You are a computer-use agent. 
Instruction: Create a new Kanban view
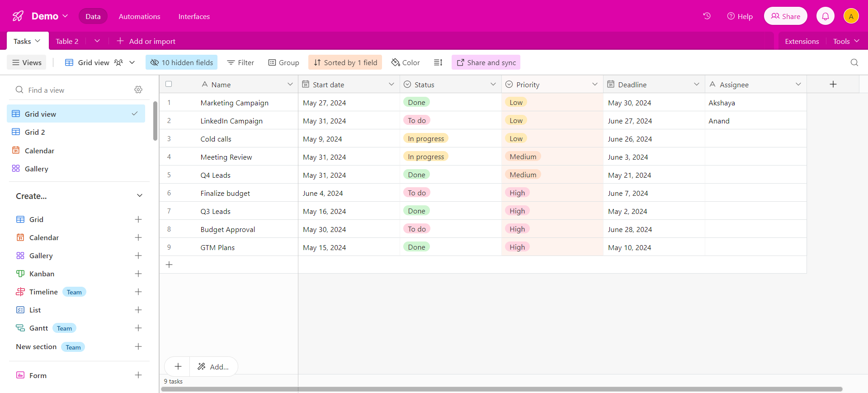tap(138, 274)
